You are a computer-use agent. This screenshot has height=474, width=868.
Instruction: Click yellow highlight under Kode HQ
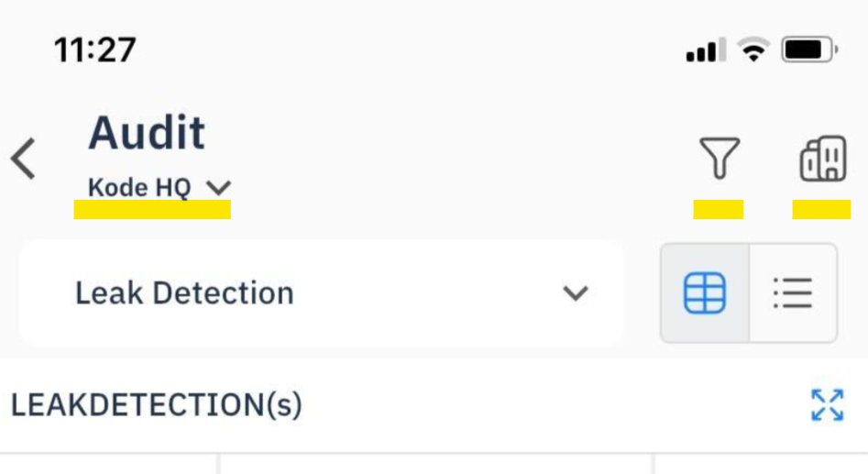152,210
